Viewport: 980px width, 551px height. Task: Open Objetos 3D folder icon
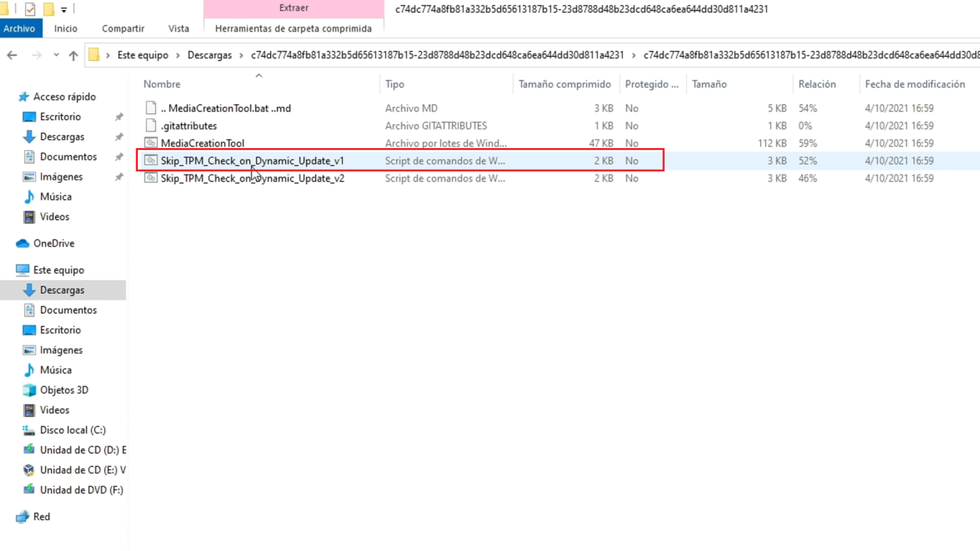click(x=29, y=390)
